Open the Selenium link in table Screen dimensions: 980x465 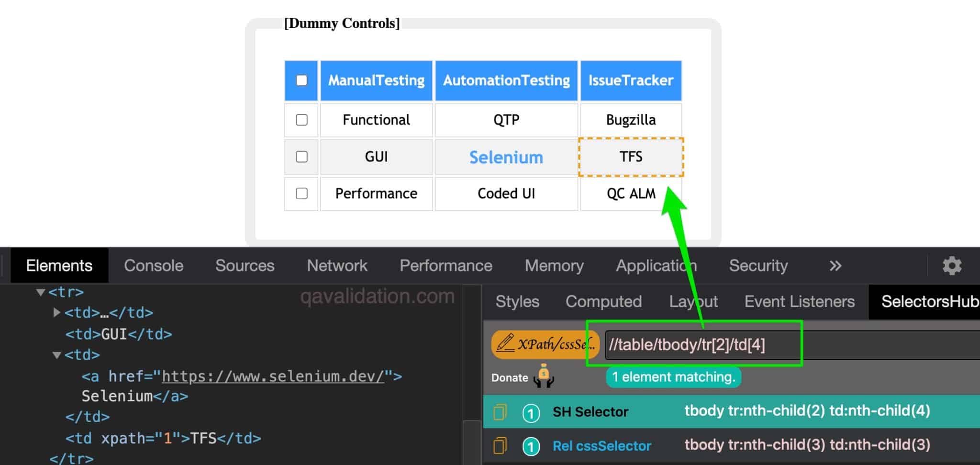pos(506,157)
